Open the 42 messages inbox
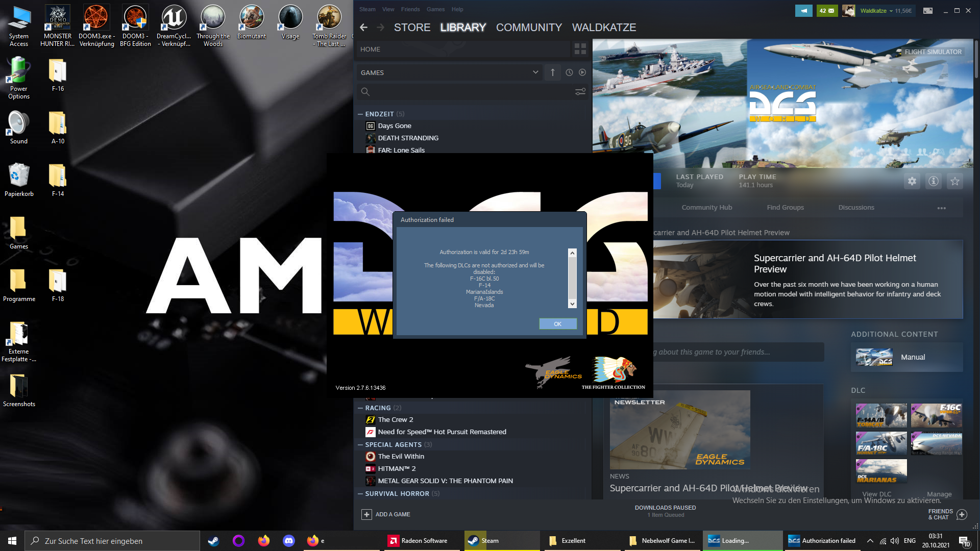The height and width of the screenshot is (551, 980). tap(827, 11)
